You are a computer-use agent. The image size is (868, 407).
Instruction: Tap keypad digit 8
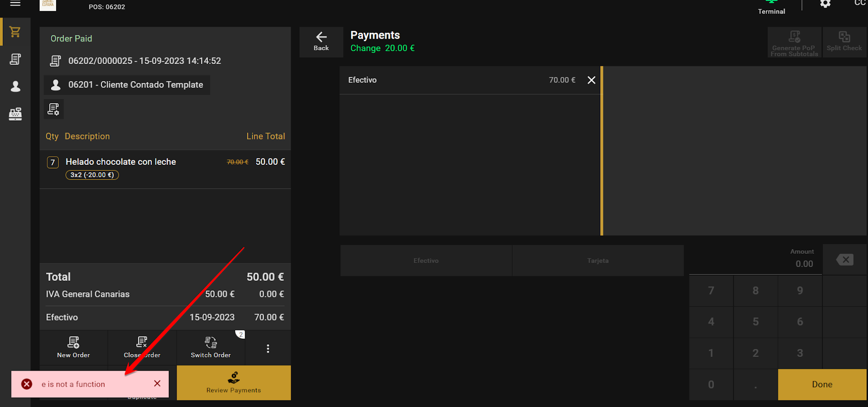point(755,291)
